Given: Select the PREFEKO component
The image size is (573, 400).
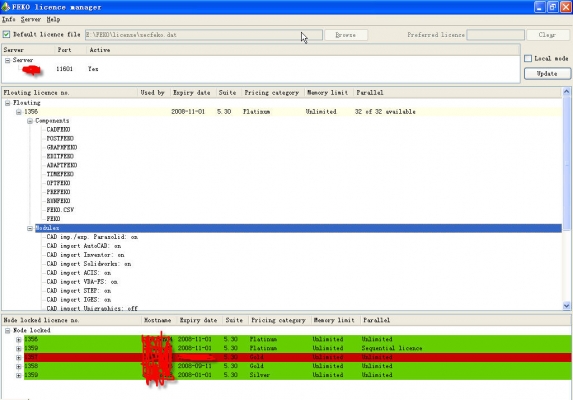Looking at the screenshot, I should click(x=58, y=192).
